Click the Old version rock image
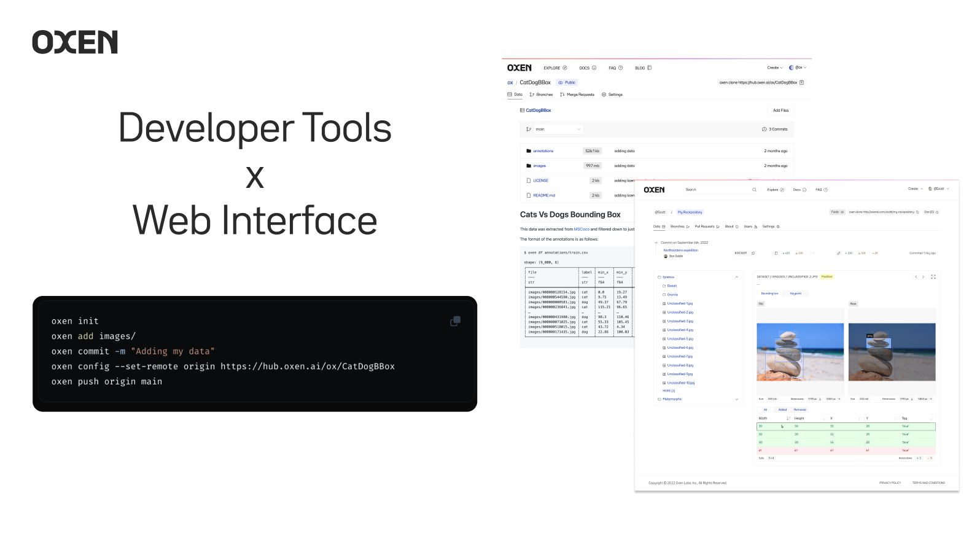The height and width of the screenshot is (544, 980). click(800, 352)
